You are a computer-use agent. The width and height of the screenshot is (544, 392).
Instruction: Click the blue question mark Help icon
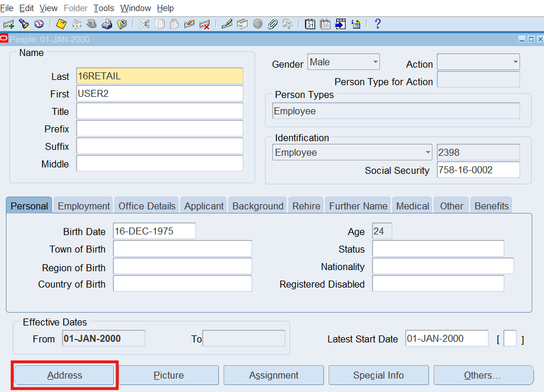tap(377, 24)
